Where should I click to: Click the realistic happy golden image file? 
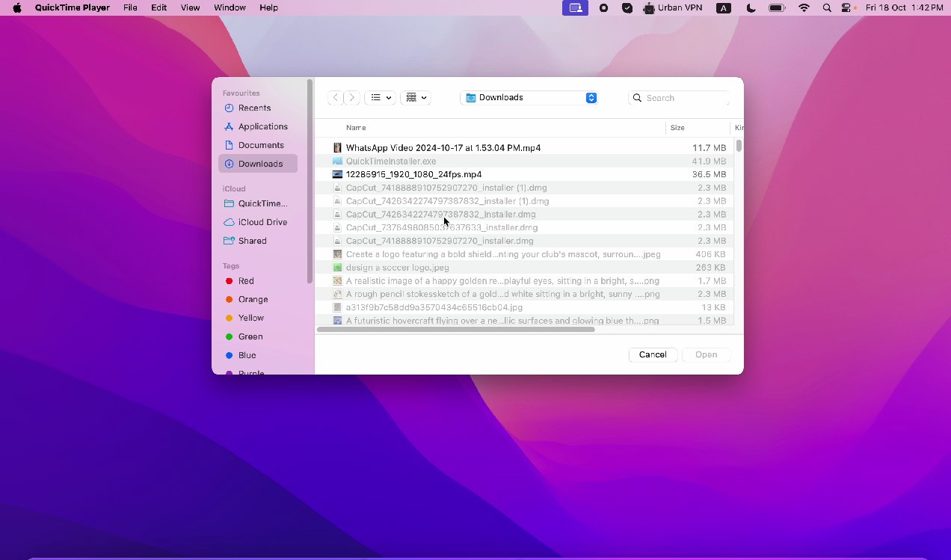click(524, 281)
